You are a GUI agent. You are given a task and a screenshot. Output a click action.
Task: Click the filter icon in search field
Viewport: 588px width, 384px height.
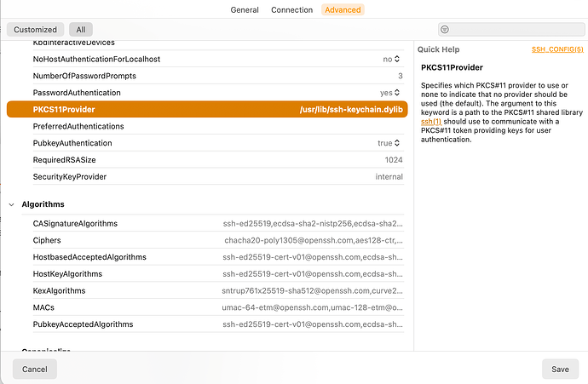(x=444, y=29)
